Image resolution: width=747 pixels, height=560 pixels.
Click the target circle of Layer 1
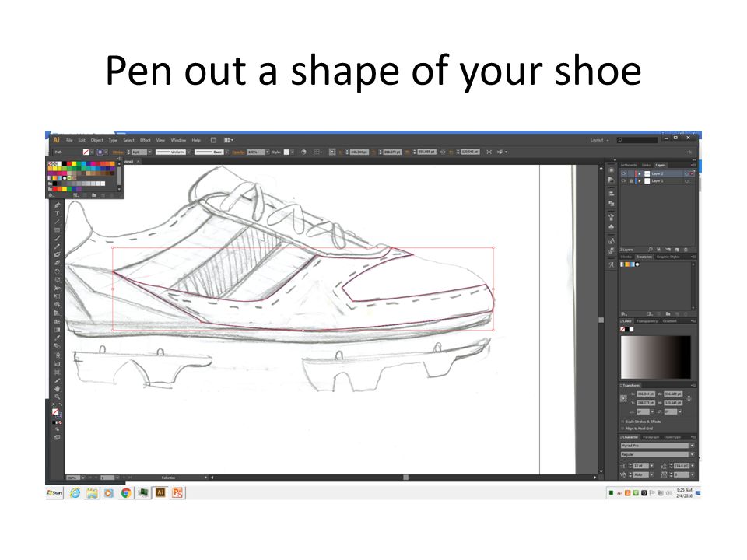click(686, 181)
